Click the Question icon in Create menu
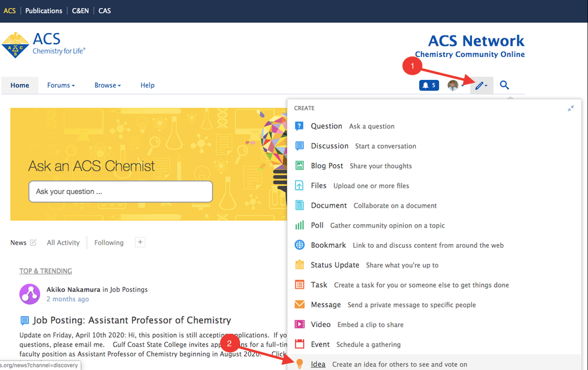The image size is (588, 370). [x=300, y=126]
